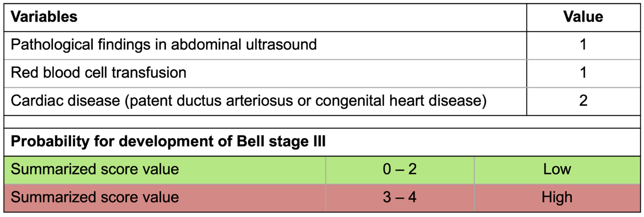Click the Value column header
This screenshot has height=217, width=644.
tap(583, 17)
